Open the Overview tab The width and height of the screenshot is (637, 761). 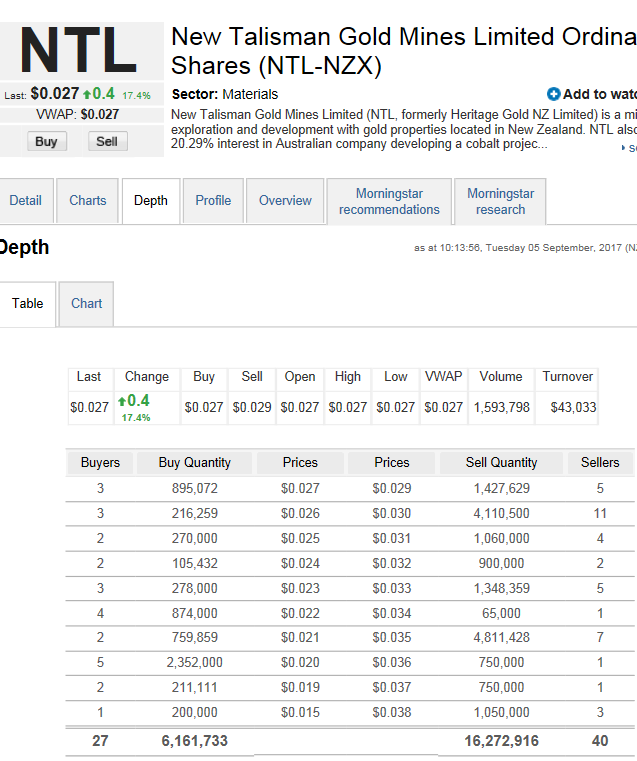[285, 200]
